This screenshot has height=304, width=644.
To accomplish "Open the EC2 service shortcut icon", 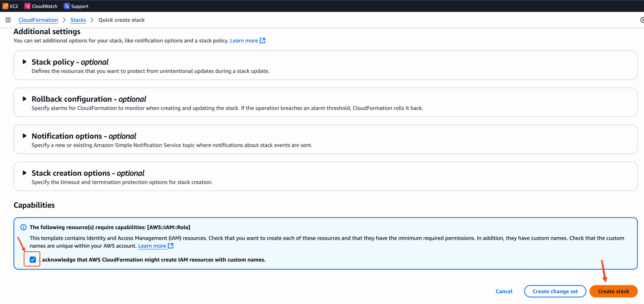I will pyautogui.click(x=5, y=6).
